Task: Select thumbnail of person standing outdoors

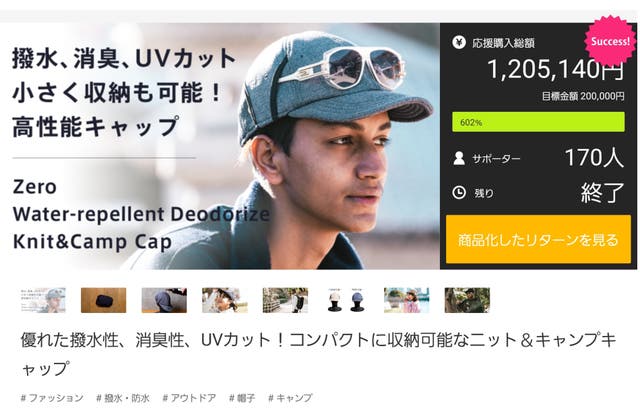Action: [285, 300]
